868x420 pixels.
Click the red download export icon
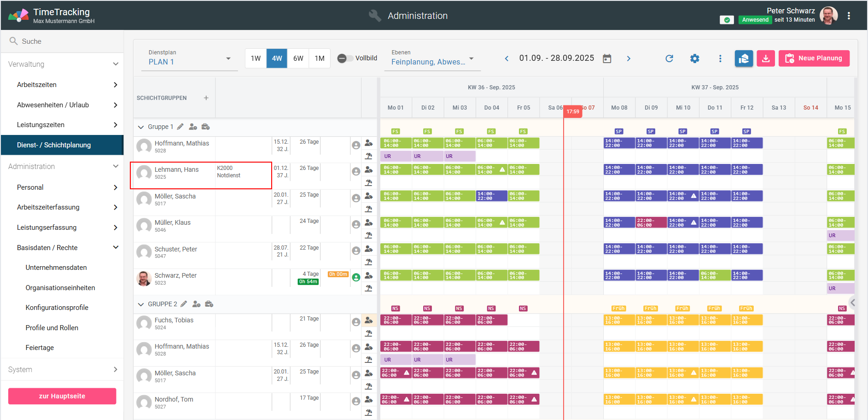765,58
